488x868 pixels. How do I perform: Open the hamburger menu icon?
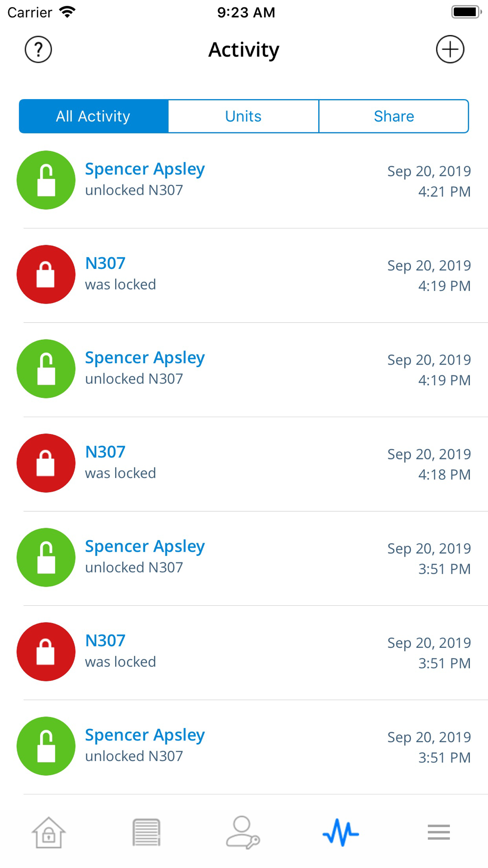click(438, 832)
